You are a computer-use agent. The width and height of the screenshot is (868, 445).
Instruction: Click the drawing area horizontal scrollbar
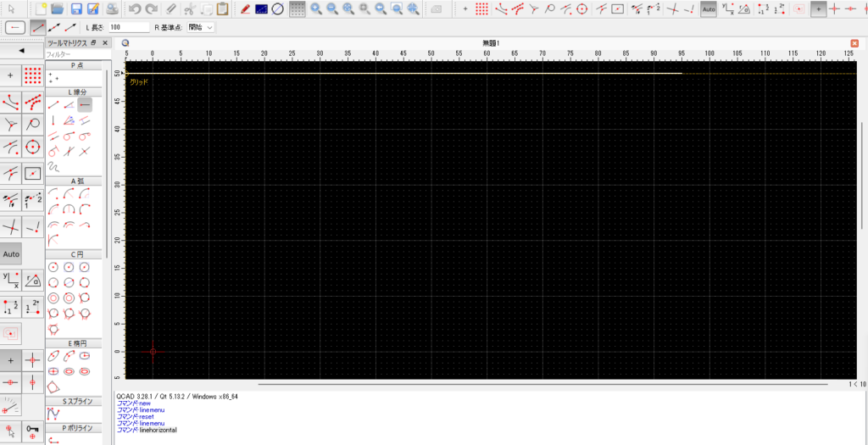point(543,384)
